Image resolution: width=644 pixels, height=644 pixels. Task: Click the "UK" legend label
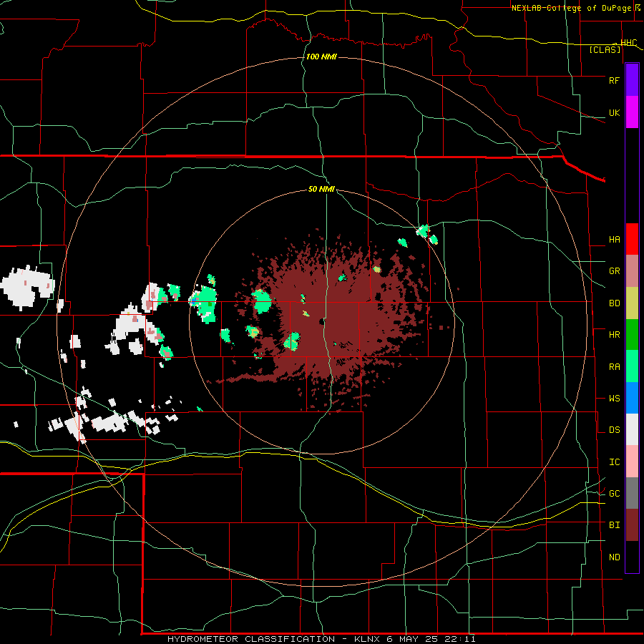coord(614,113)
